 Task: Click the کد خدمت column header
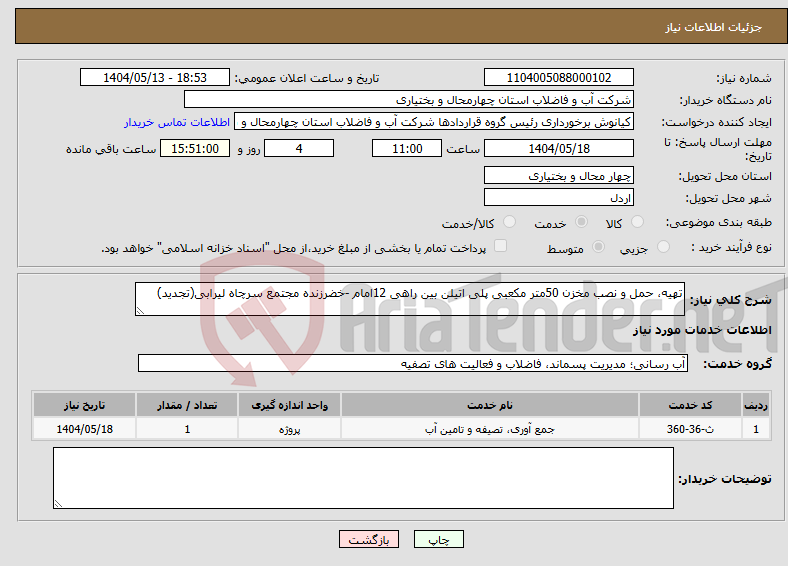[691, 405]
